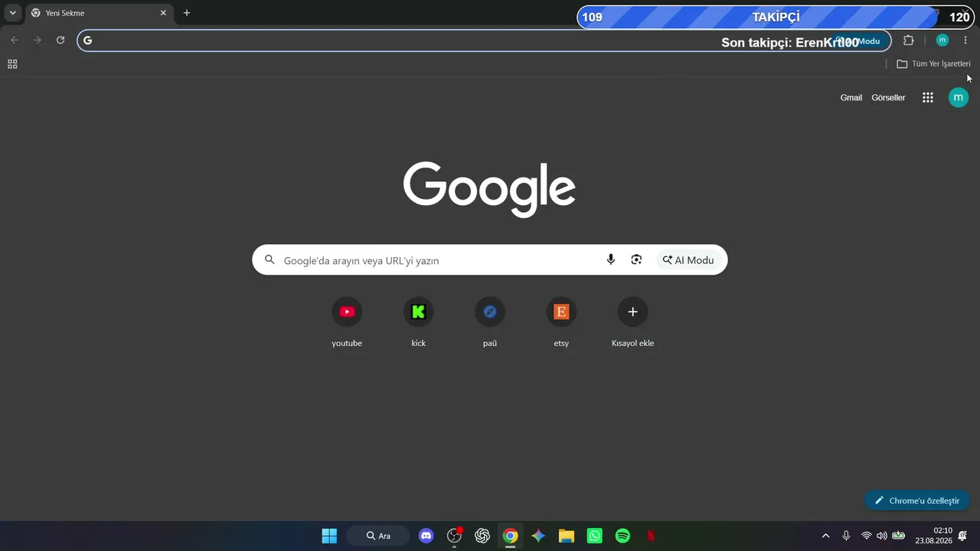Open the Tüm Yer İşaretleri folder
The width and height of the screenshot is (980, 551).
pyautogui.click(x=934, y=64)
